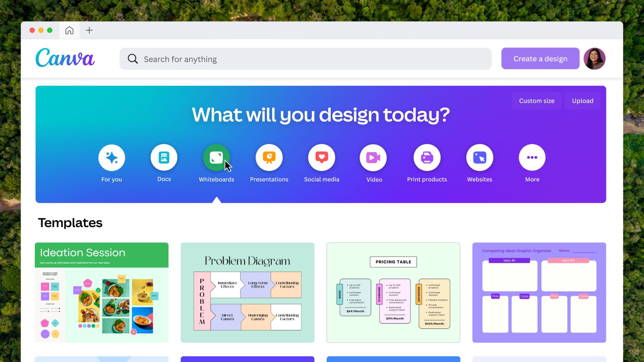Click the Pricing Table template
Screen dimensions: 644x362
393,293
